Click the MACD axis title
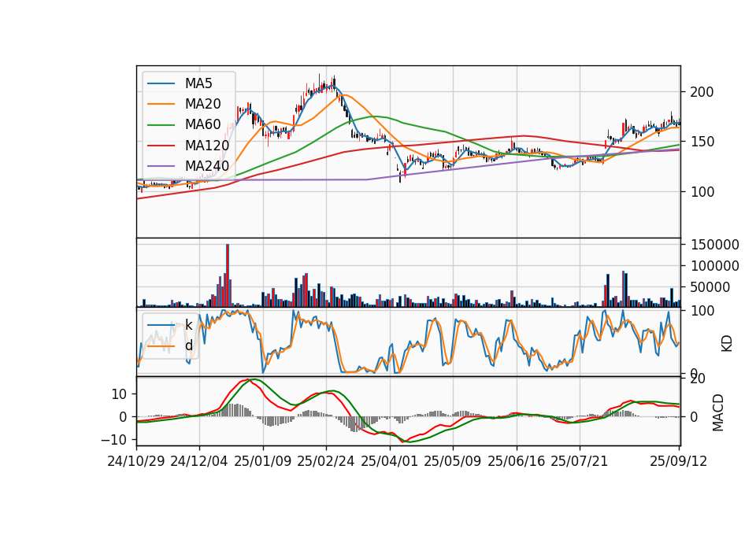 (718, 412)
